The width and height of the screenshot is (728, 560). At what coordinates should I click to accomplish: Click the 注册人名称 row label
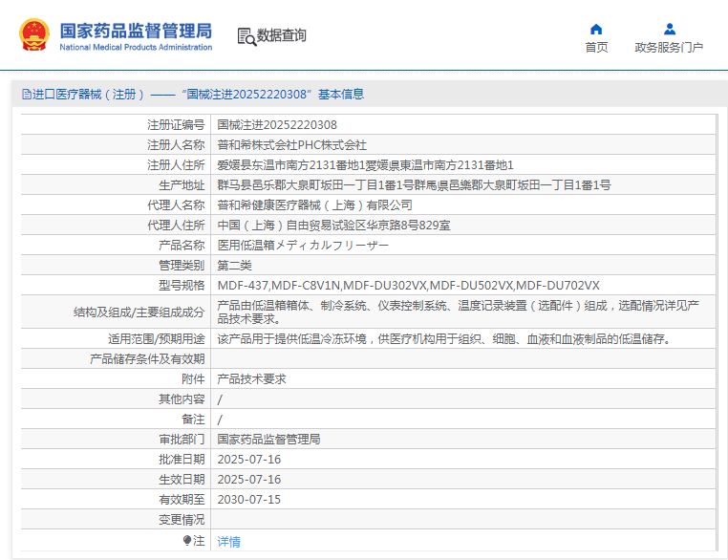click(x=176, y=145)
